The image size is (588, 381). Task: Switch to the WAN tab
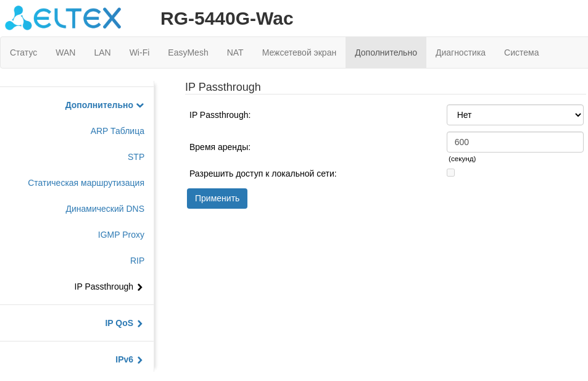pos(65,52)
